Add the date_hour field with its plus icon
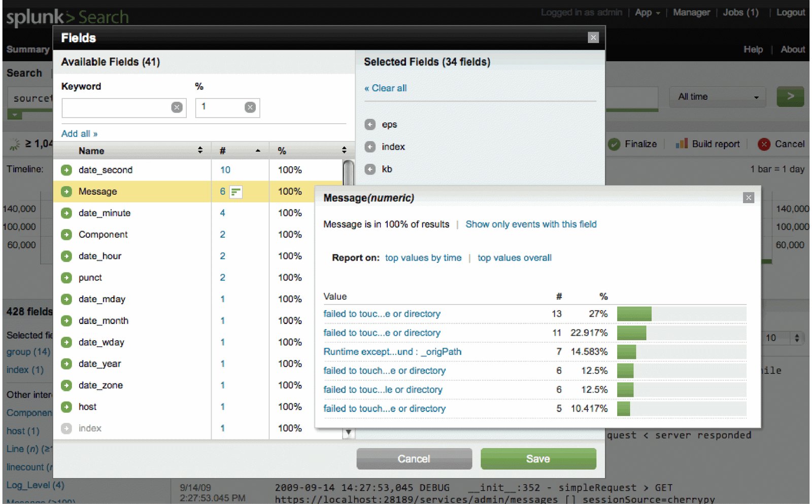The width and height of the screenshot is (812, 504). pyautogui.click(x=66, y=256)
